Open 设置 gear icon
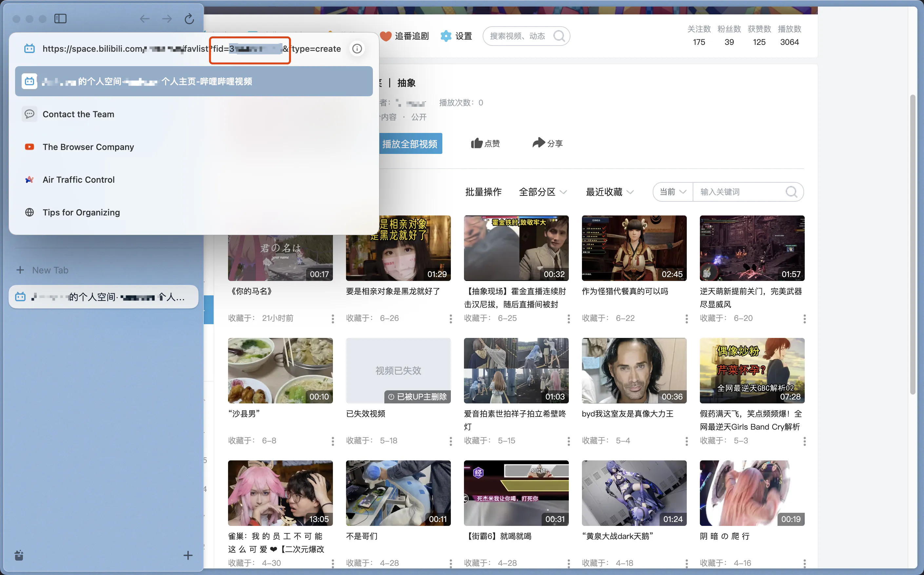 (446, 36)
